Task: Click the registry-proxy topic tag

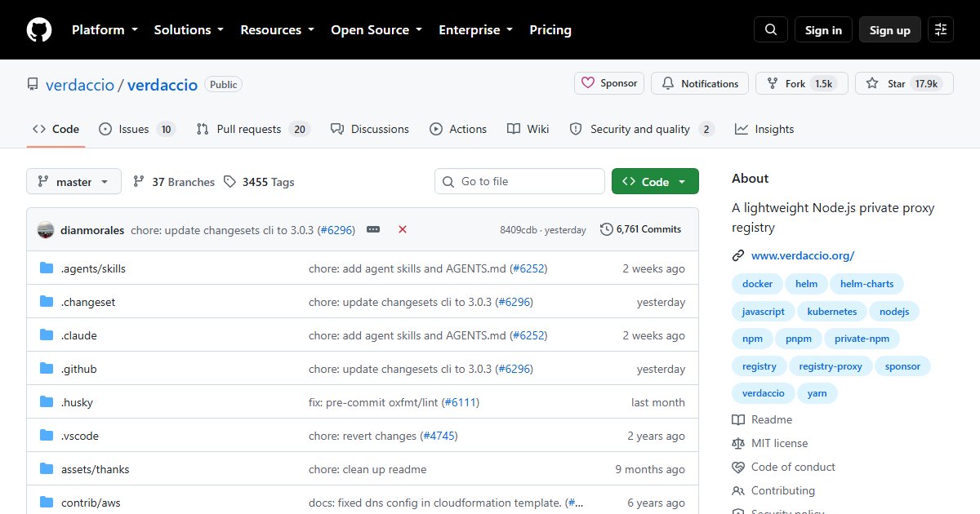Action: click(x=831, y=366)
